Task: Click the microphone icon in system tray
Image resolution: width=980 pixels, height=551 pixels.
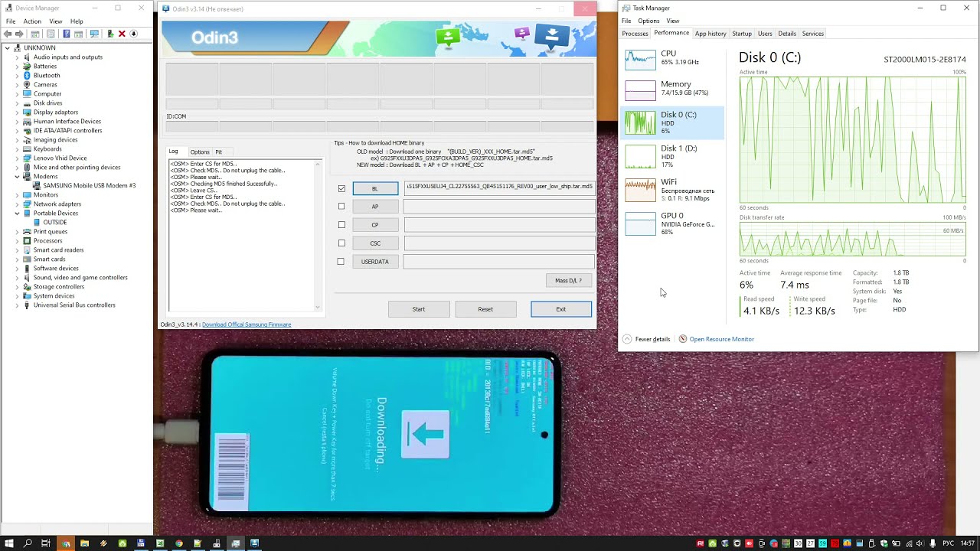Action: (933, 543)
